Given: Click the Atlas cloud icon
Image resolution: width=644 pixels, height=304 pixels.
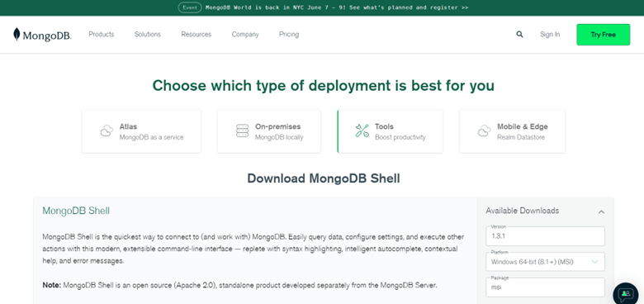Looking at the screenshot, I should click(x=107, y=131).
